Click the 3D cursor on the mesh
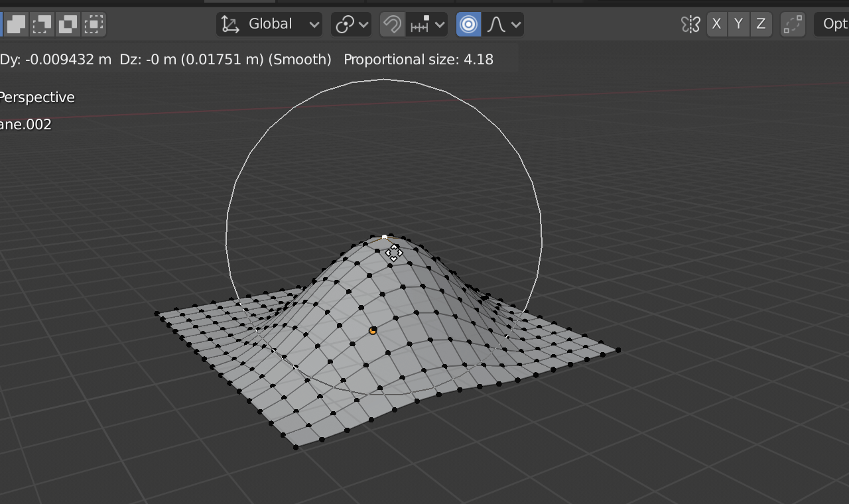 click(372, 330)
